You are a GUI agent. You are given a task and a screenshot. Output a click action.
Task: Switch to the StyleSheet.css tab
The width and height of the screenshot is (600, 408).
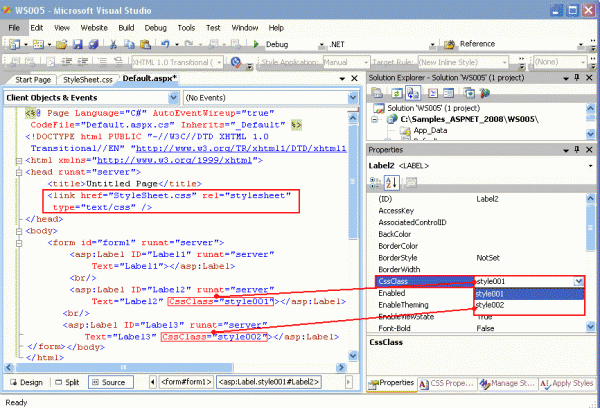89,79
